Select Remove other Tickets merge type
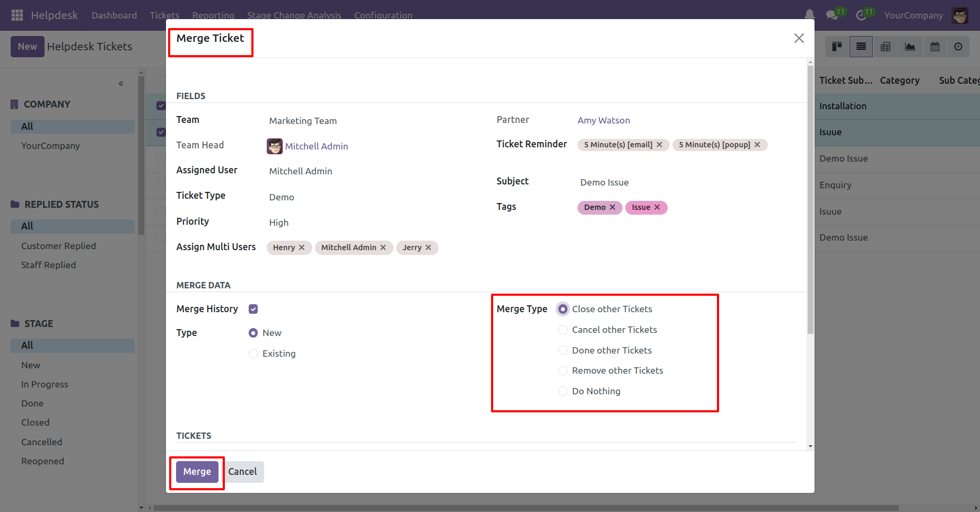The image size is (980, 512). point(563,370)
